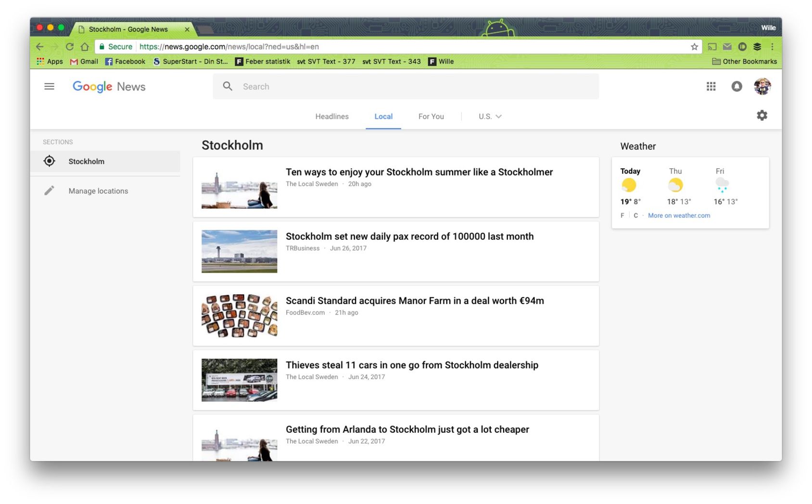Open the Chrome three-dot menu
Viewport: 812px width, 504px height.
click(772, 47)
